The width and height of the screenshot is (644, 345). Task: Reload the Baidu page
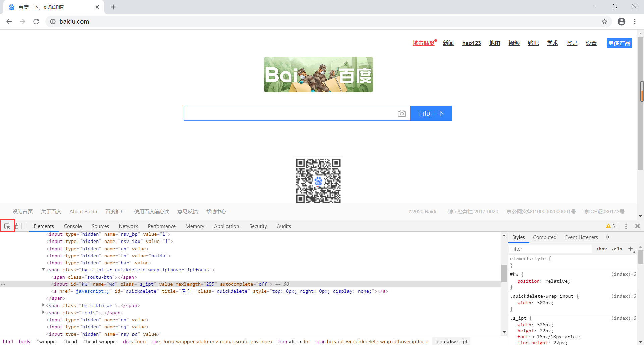36,22
